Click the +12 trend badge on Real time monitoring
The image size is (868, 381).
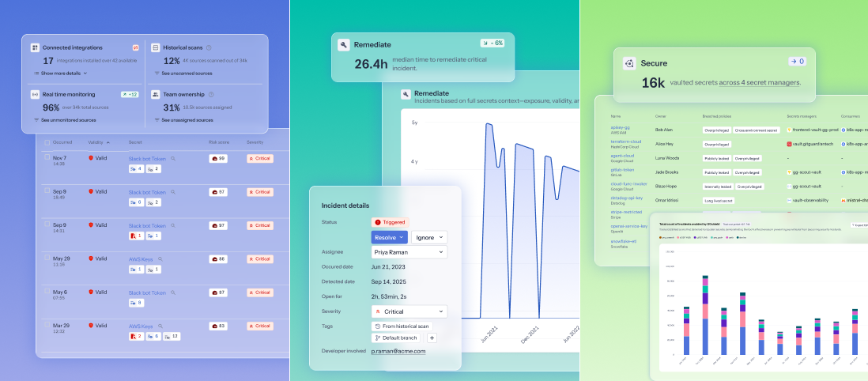pyautogui.click(x=130, y=94)
